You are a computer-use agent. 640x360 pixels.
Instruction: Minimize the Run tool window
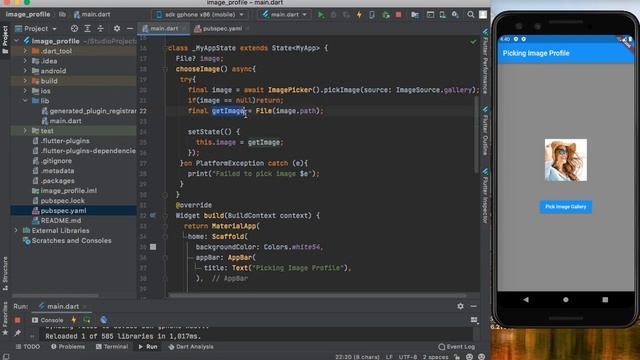click(x=473, y=306)
